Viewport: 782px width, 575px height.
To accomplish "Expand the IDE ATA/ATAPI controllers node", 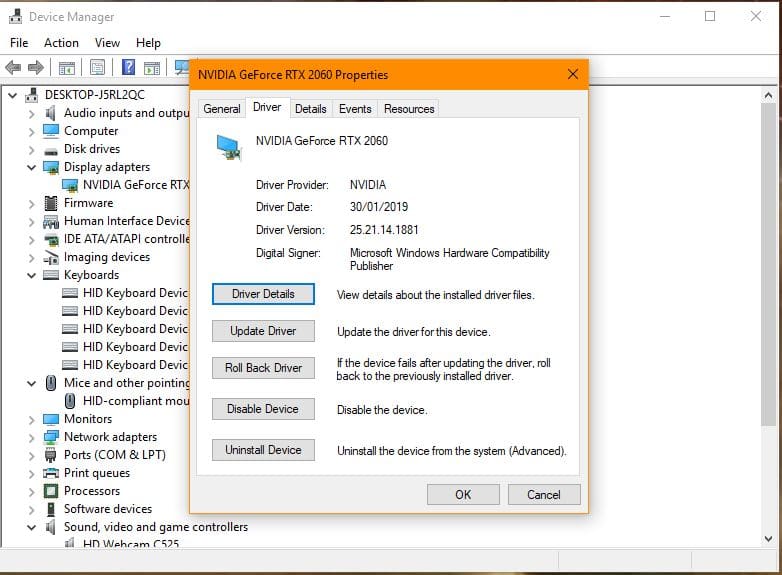I will 31,240.
